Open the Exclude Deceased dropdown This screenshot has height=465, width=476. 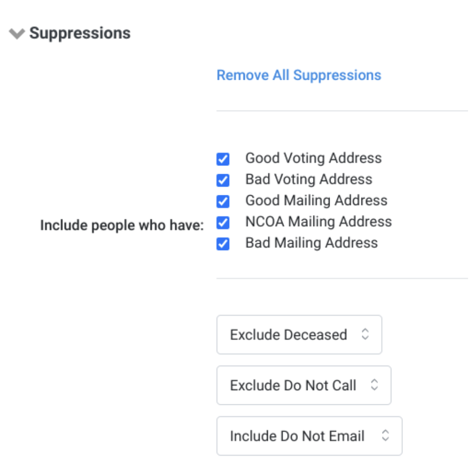tap(299, 335)
